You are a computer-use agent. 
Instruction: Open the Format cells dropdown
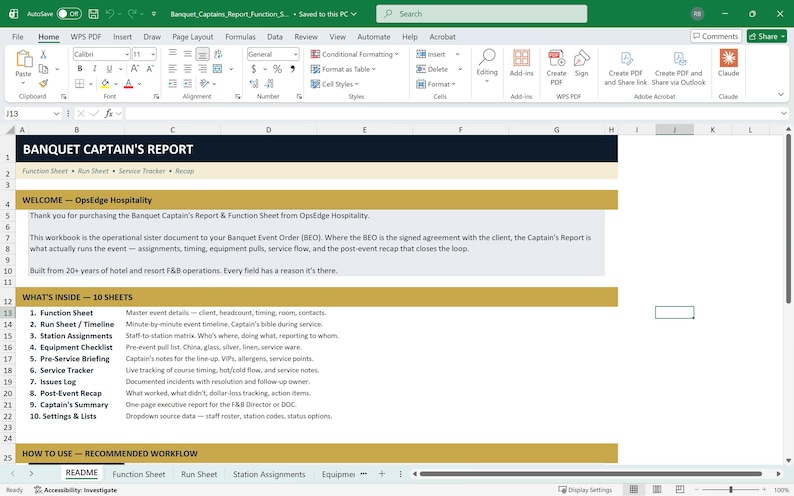pos(435,84)
